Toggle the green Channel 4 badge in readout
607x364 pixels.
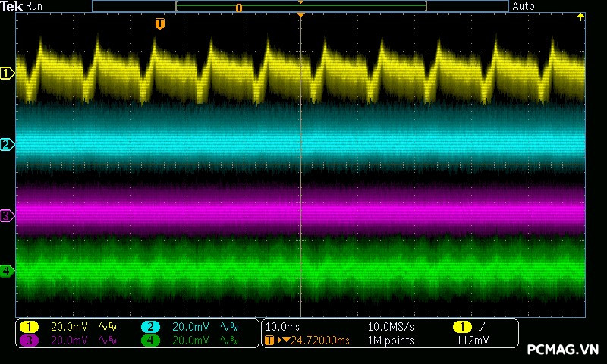(x=150, y=340)
